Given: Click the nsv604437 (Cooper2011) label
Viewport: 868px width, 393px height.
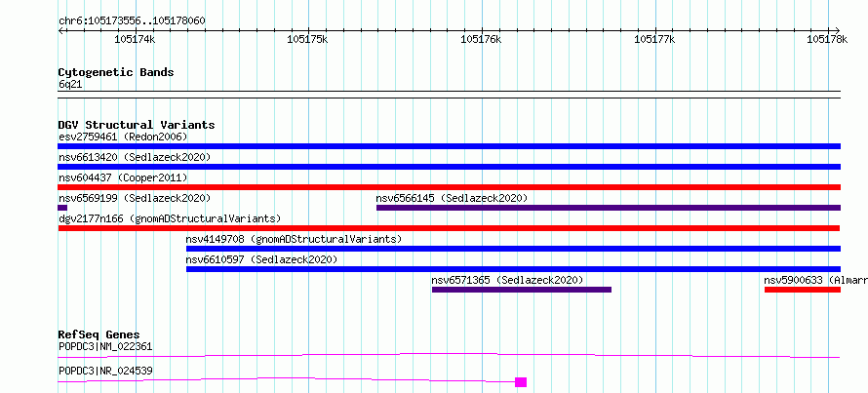Looking at the screenshot, I should click(123, 177).
